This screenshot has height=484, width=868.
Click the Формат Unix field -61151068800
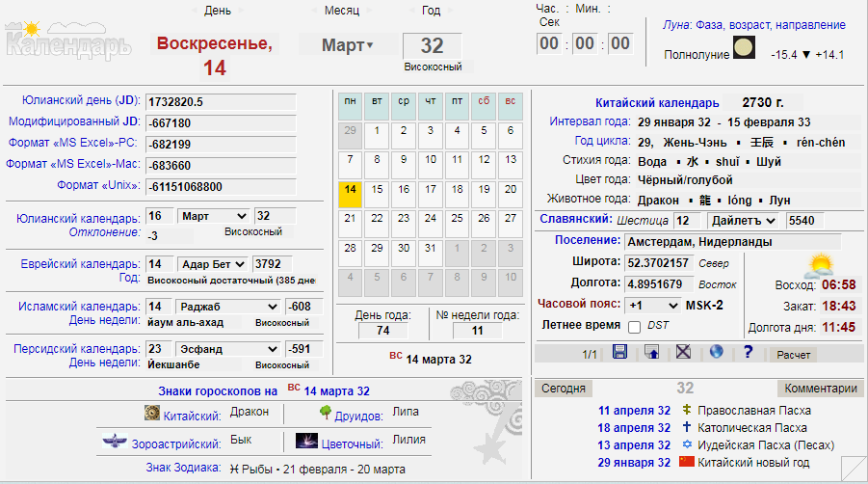pyautogui.click(x=221, y=187)
